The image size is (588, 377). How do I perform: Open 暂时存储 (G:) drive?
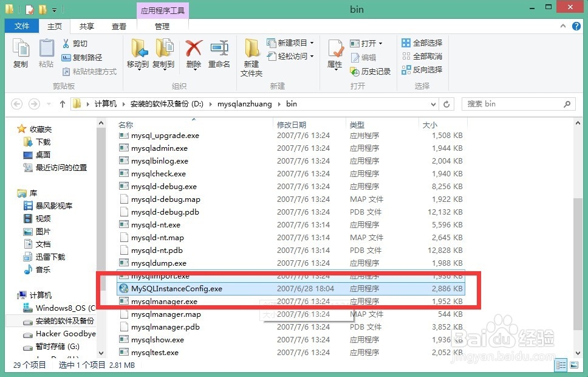tap(52, 346)
